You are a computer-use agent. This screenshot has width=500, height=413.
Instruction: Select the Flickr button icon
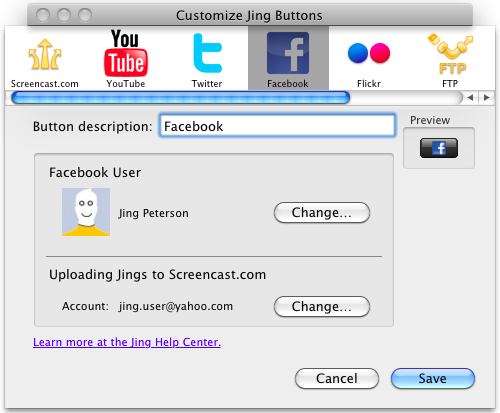click(x=369, y=53)
